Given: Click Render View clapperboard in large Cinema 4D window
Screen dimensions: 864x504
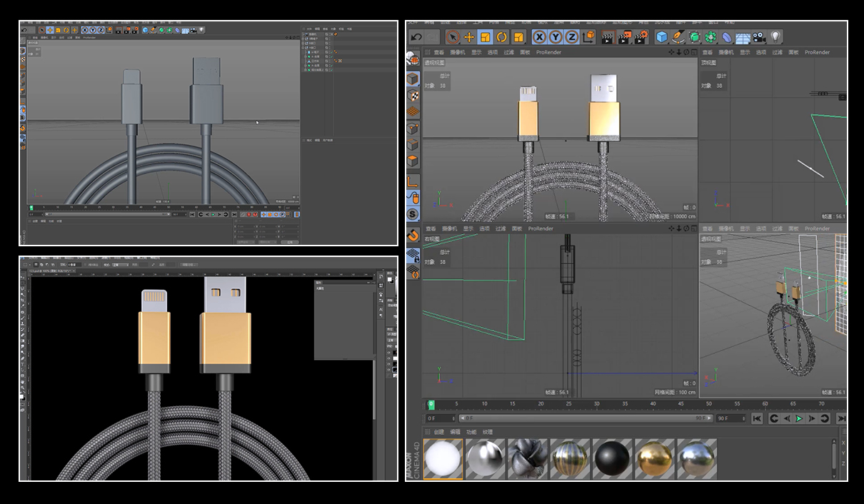Looking at the screenshot, I should click(x=608, y=36).
